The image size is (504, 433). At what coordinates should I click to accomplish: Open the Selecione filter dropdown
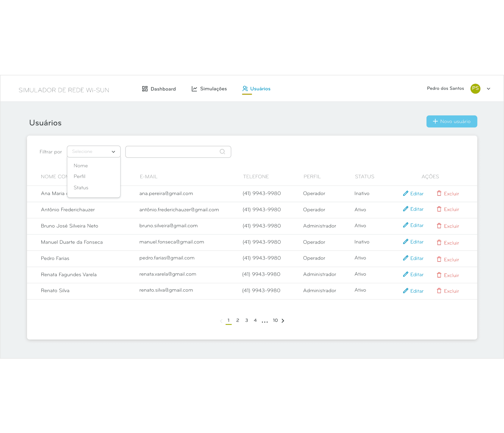[94, 152]
